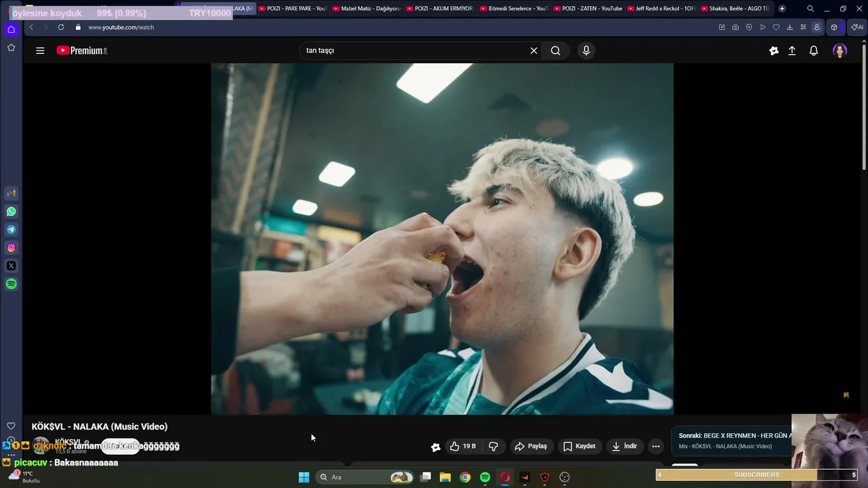Go back to the previous page

click(x=31, y=27)
